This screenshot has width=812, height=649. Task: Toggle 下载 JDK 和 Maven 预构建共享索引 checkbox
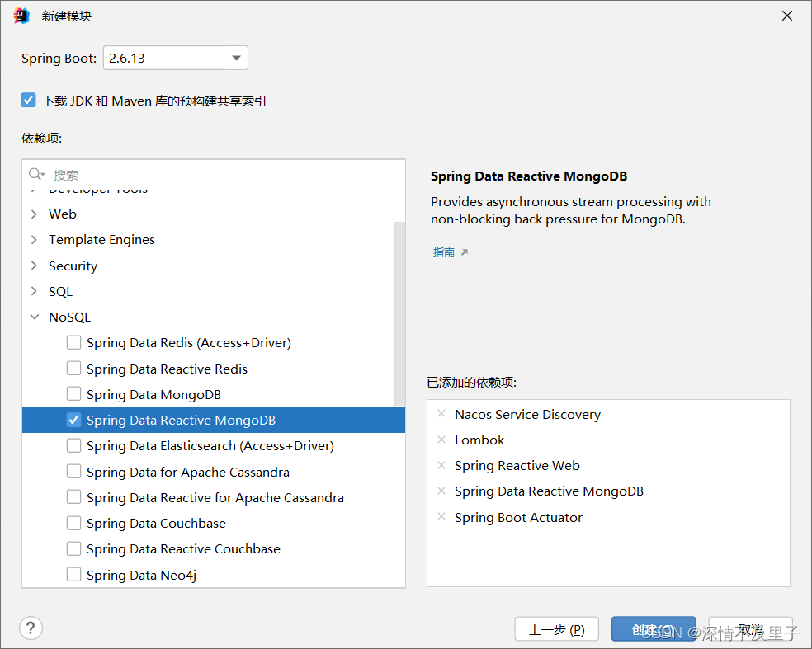[x=29, y=100]
